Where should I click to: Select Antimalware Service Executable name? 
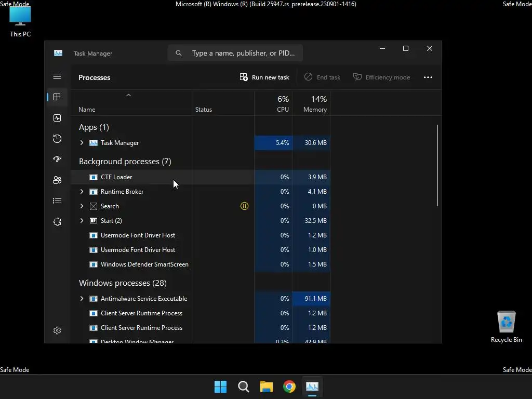(144, 299)
